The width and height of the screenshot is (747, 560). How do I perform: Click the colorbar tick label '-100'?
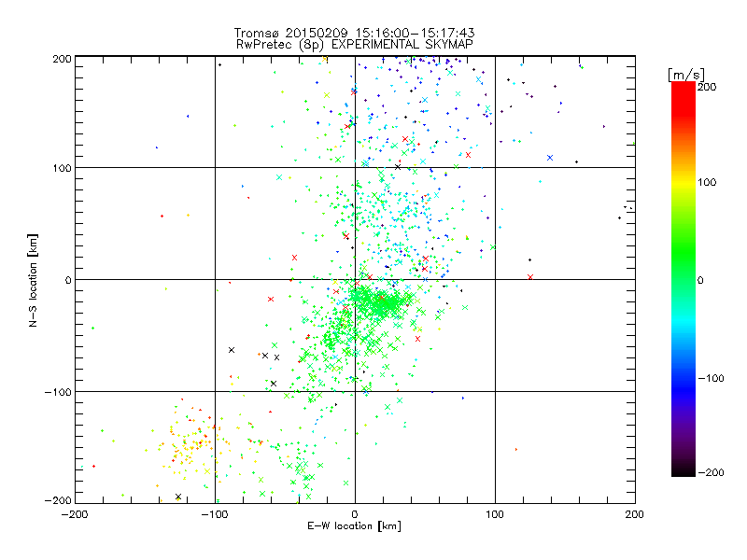pyautogui.click(x=711, y=378)
